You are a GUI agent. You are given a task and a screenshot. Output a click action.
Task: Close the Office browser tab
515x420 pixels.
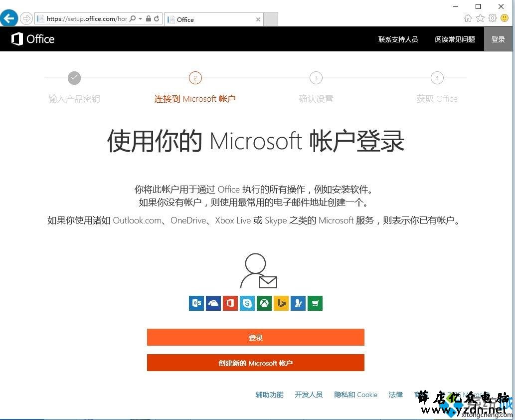click(x=258, y=20)
